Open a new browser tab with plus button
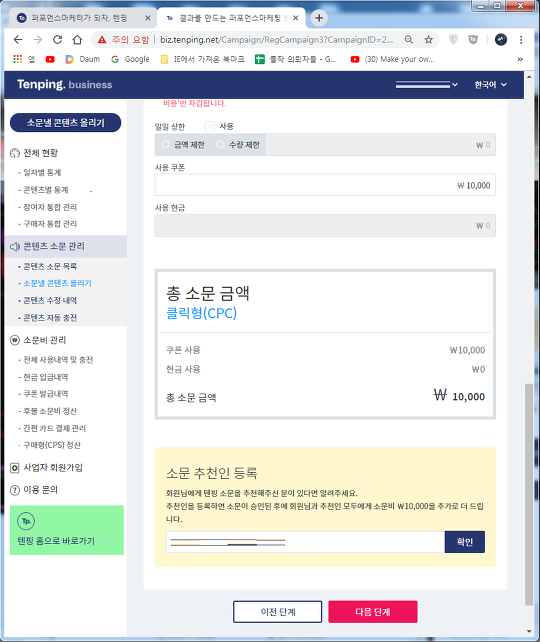The width and height of the screenshot is (540, 642). pyautogui.click(x=319, y=18)
